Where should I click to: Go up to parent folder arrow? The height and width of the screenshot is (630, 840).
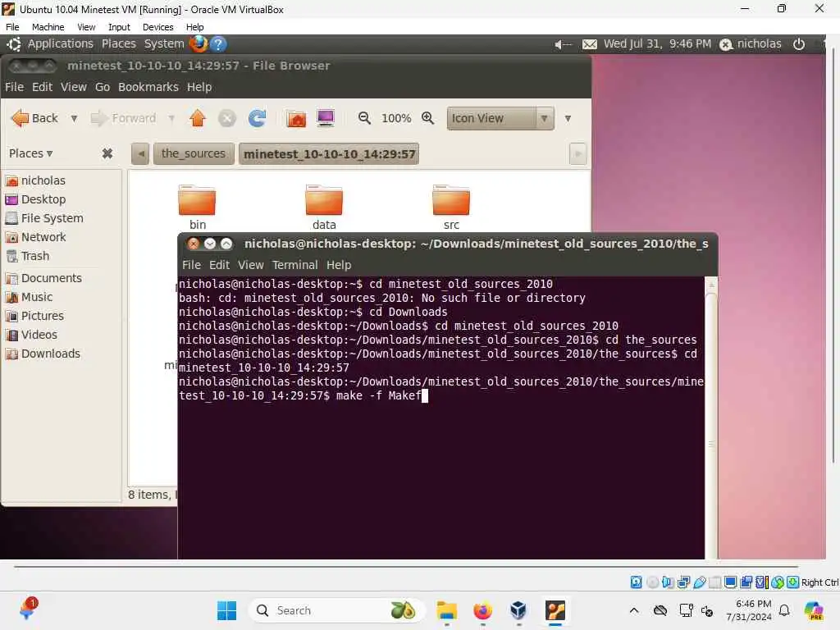[x=198, y=118]
